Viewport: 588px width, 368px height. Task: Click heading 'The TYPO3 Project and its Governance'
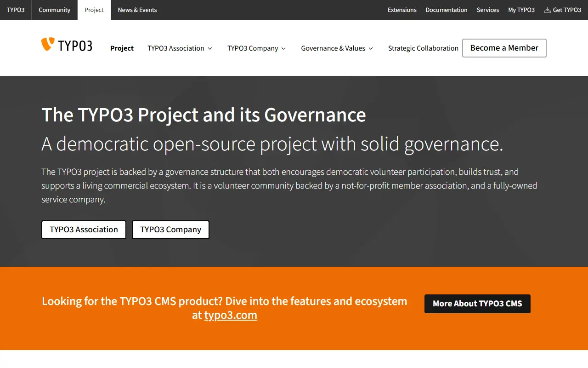tap(204, 115)
